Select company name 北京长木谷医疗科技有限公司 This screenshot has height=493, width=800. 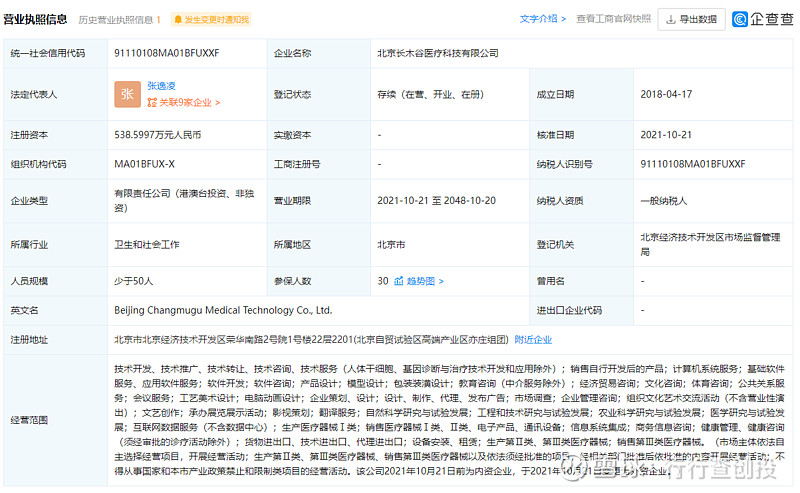[438, 53]
